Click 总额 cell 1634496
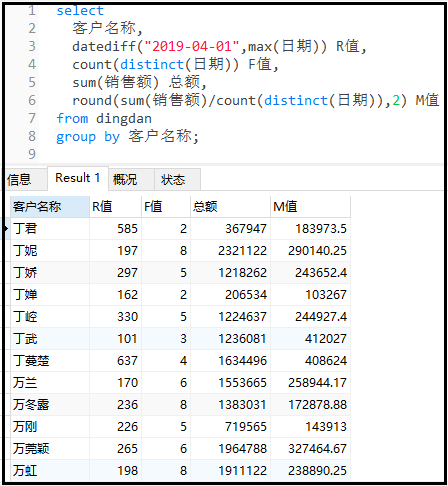The height and width of the screenshot is (486, 448). (x=230, y=361)
